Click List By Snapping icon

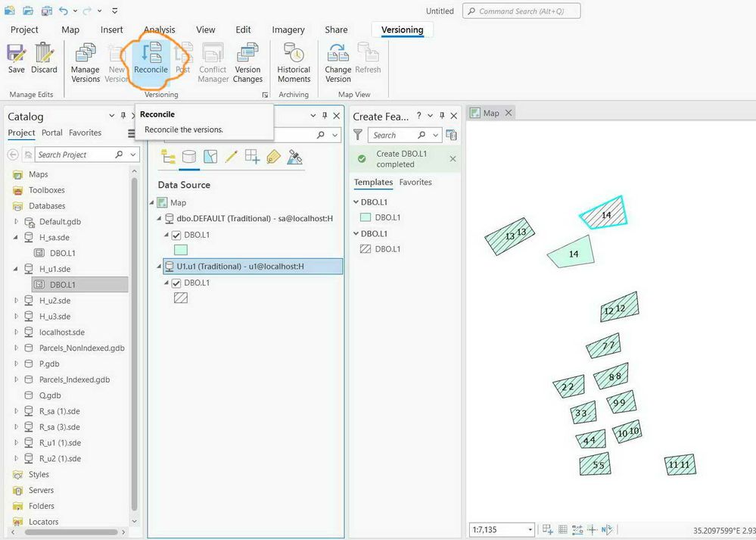click(252, 157)
